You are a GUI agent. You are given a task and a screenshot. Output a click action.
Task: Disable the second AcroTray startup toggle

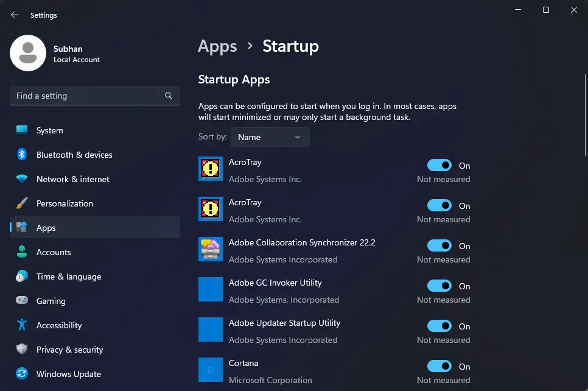(x=439, y=205)
